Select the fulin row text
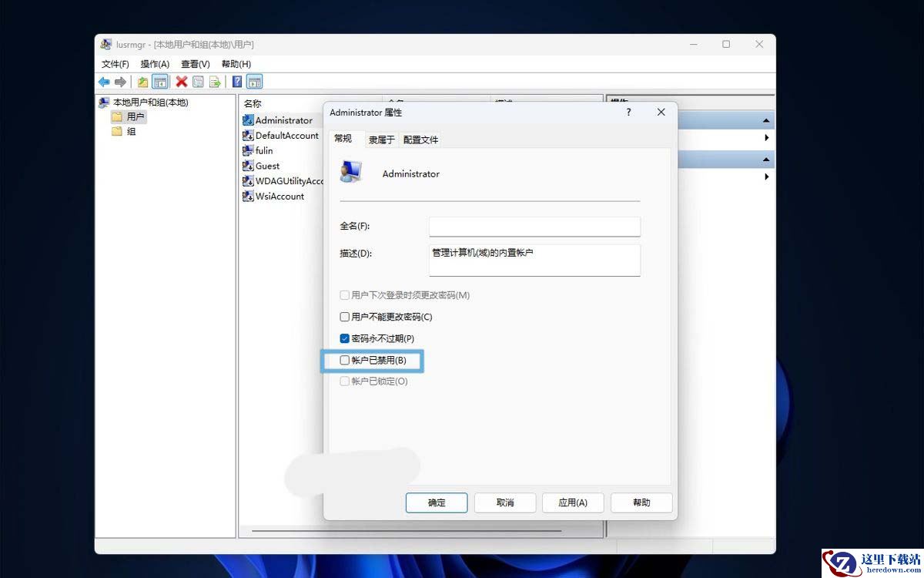924x578 pixels. coord(264,150)
